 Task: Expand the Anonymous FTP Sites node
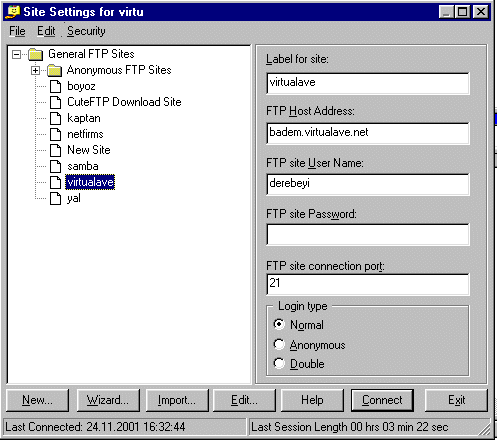tap(35, 70)
